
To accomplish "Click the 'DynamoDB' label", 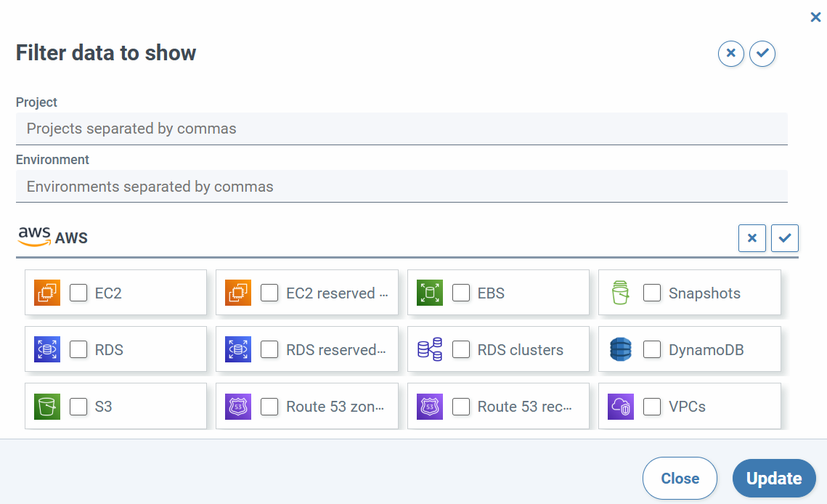I will [x=706, y=350].
